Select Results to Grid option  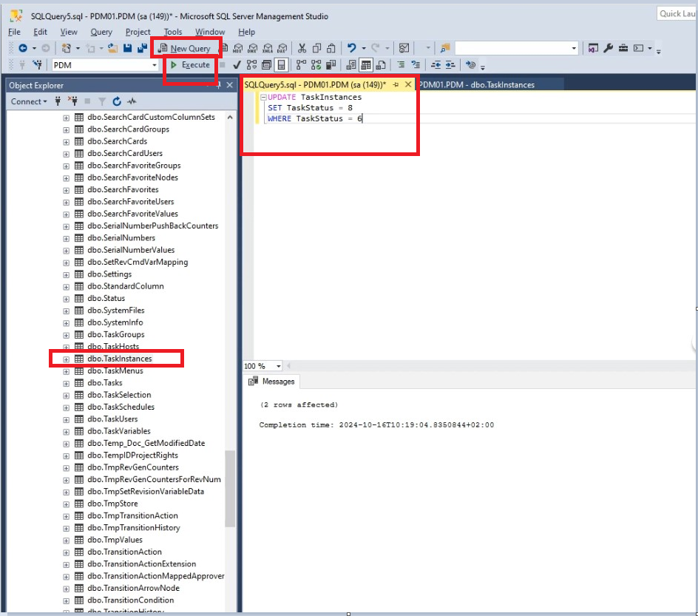coord(366,65)
